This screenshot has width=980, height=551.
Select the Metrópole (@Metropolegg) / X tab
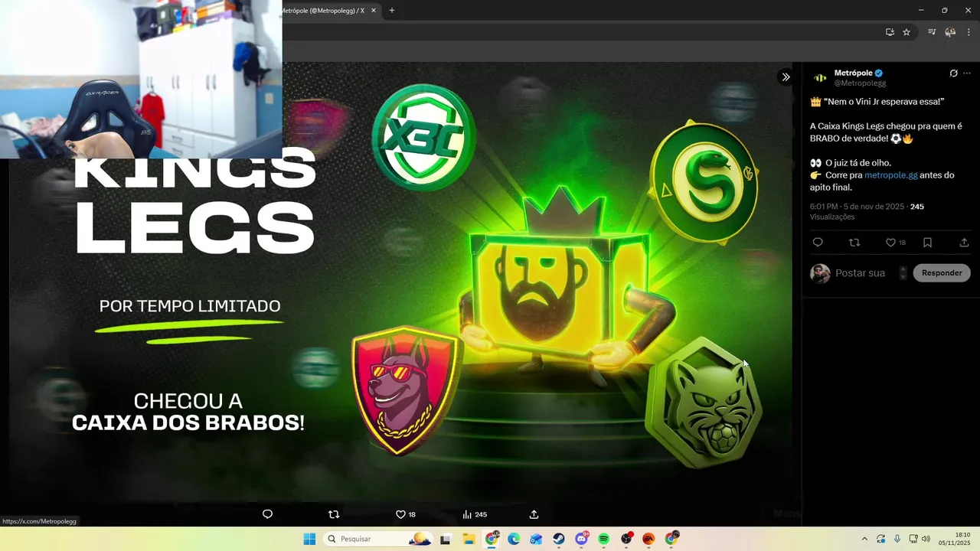(322, 11)
